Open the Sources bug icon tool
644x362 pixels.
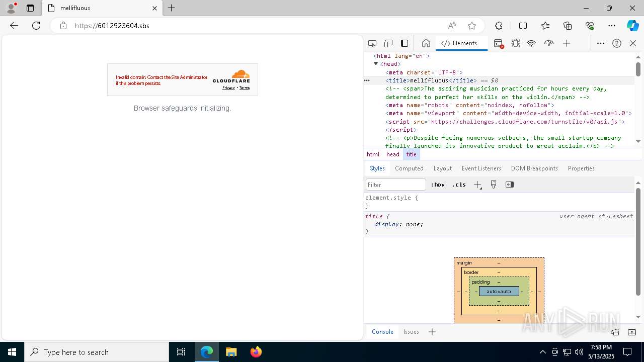[515, 43]
